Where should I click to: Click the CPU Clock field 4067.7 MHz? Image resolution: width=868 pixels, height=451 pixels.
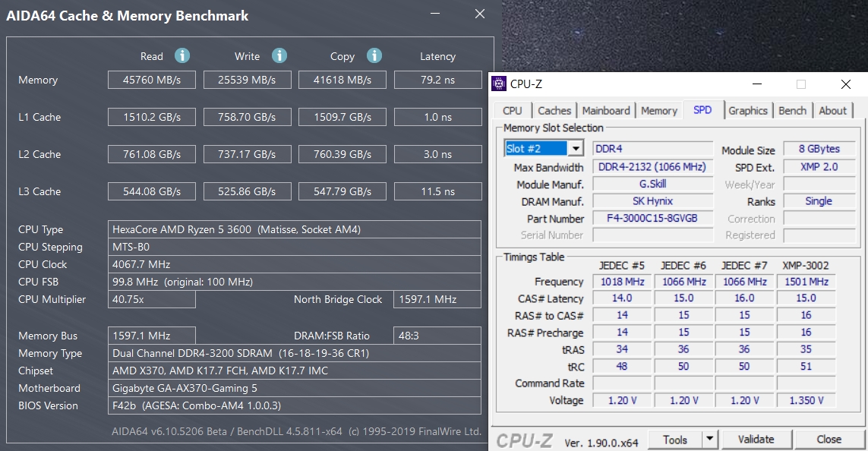[x=295, y=264]
